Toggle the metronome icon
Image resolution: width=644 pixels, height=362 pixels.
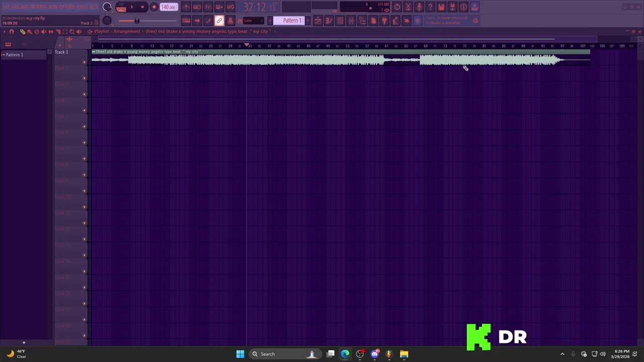[186, 7]
